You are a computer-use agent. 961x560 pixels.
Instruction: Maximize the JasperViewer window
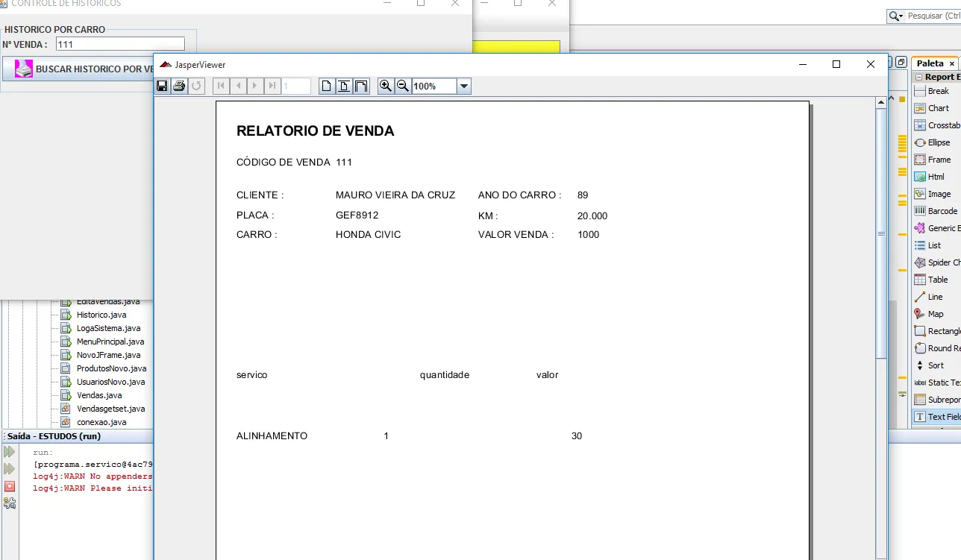pyautogui.click(x=836, y=65)
